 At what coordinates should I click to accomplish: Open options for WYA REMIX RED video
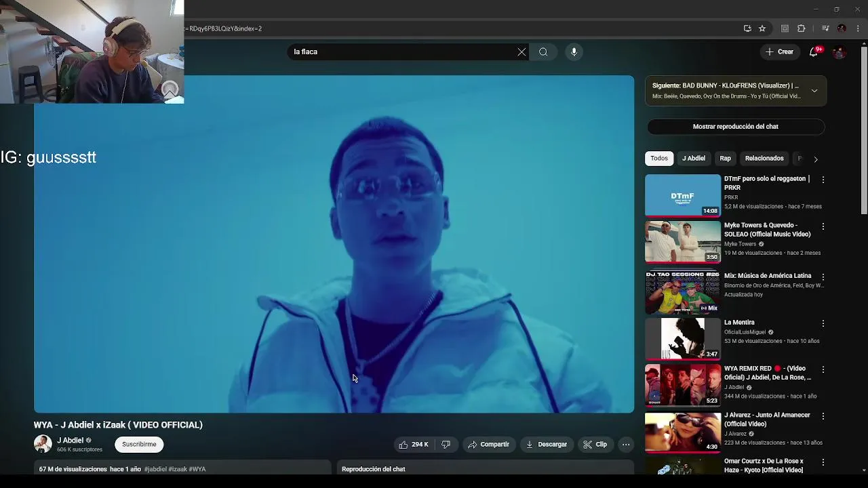(x=823, y=370)
